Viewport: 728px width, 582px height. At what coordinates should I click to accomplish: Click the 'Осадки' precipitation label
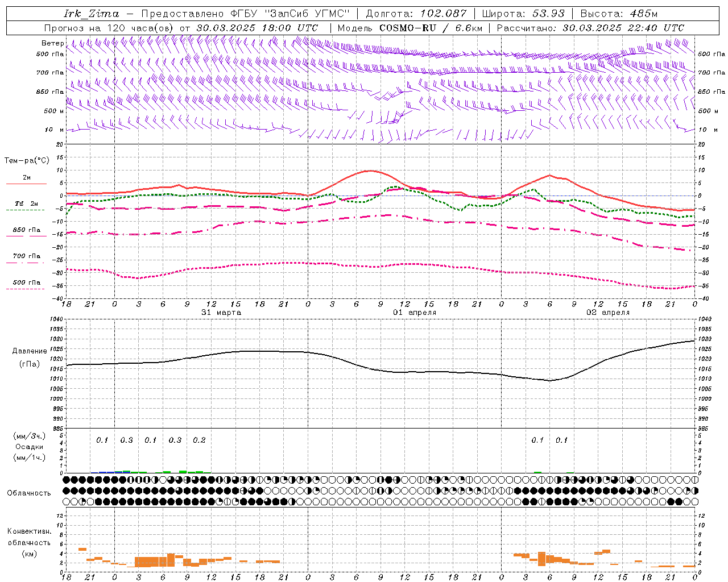(30, 447)
